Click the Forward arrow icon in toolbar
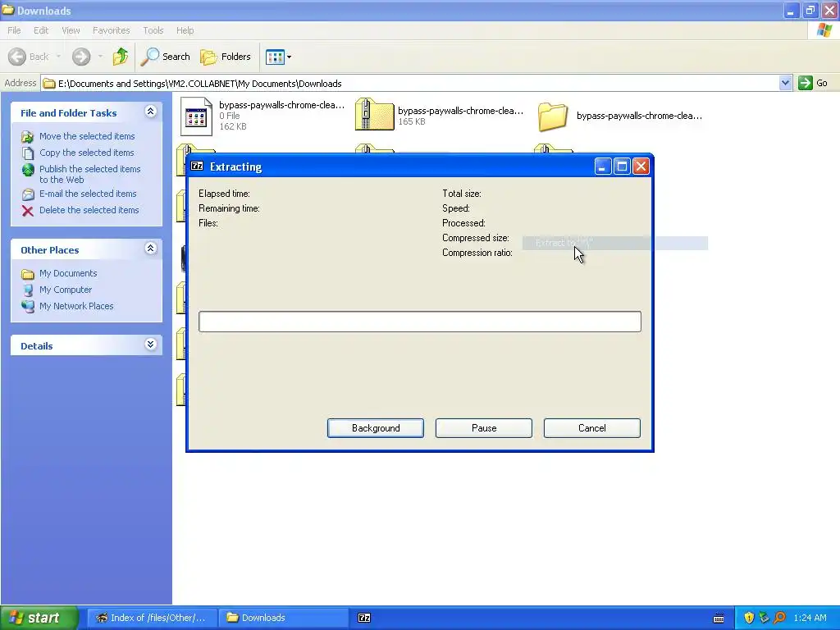 click(x=81, y=57)
